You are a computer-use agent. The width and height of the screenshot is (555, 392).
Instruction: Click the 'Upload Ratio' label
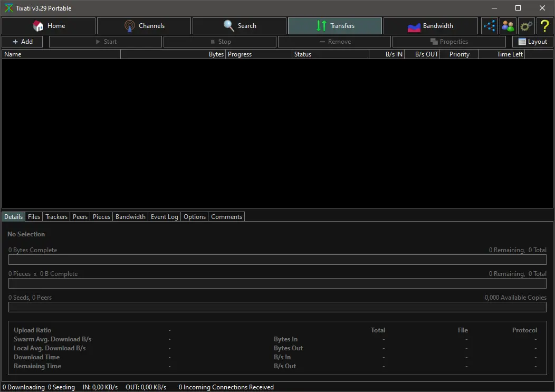(33, 330)
